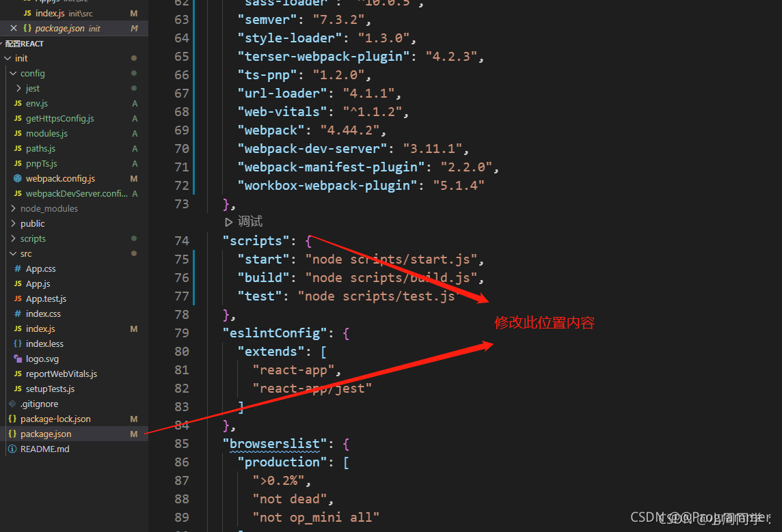Image resolution: width=782 pixels, height=532 pixels.
Task: Click the 调试 debug play icon
Action: tap(228, 222)
